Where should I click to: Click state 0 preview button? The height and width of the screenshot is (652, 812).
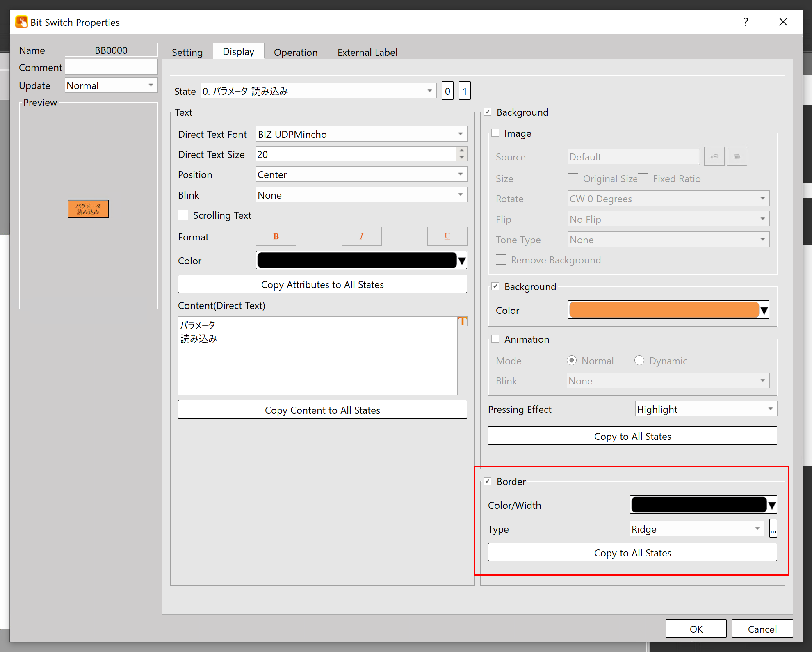point(447,91)
